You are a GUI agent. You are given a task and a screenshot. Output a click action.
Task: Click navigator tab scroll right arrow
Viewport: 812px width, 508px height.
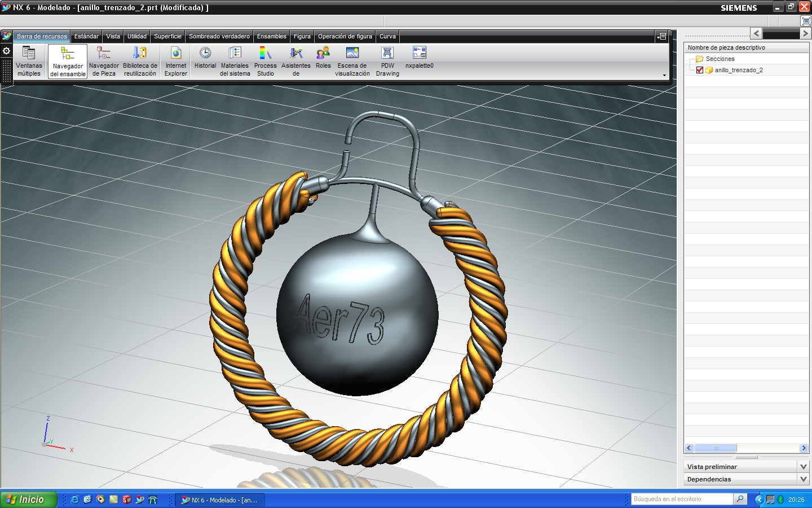tap(805, 33)
